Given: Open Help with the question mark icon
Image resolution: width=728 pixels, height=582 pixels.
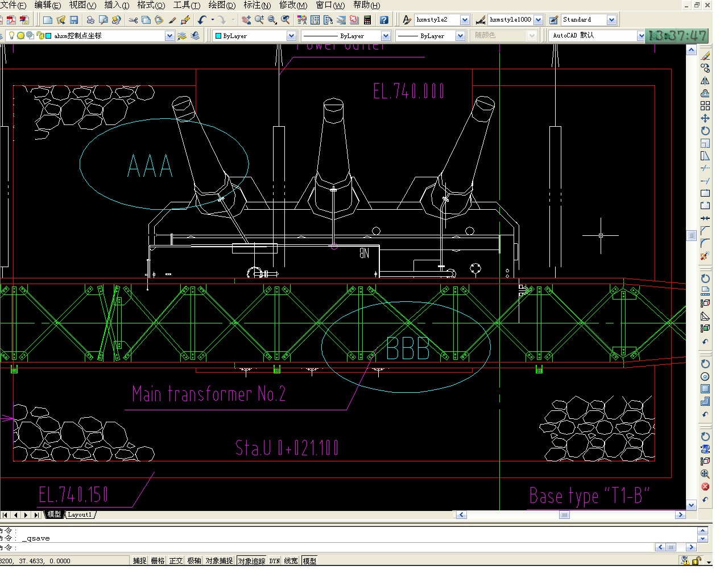Looking at the screenshot, I should pos(384,20).
